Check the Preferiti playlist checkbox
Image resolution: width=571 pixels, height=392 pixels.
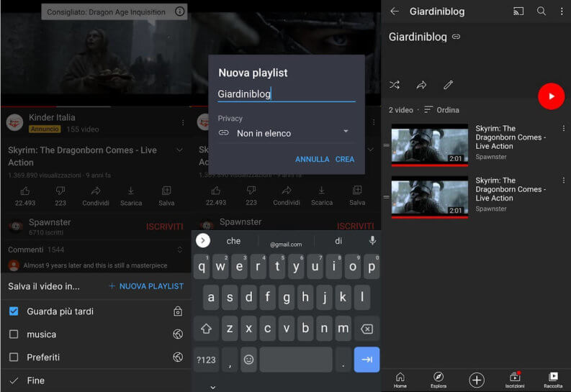(14, 357)
